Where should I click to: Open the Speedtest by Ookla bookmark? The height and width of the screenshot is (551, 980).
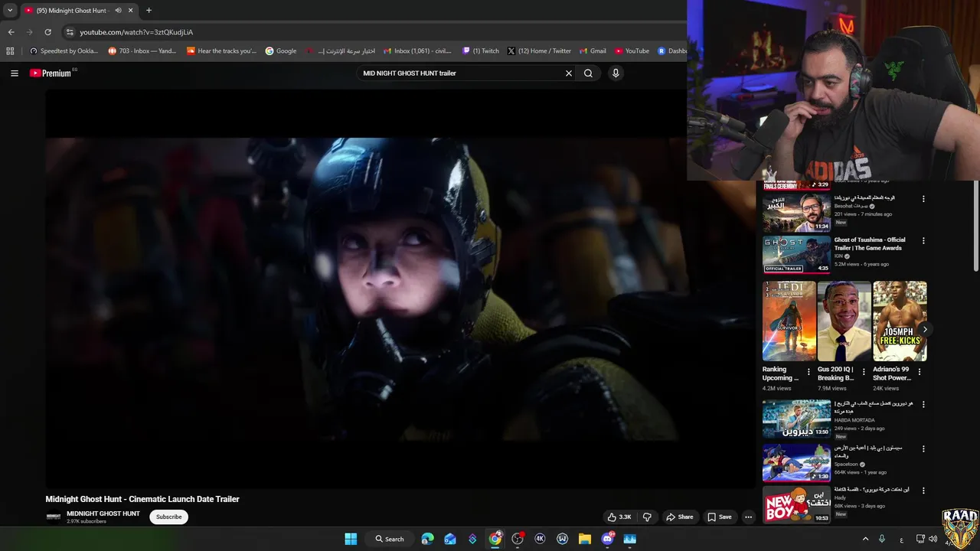[64, 51]
